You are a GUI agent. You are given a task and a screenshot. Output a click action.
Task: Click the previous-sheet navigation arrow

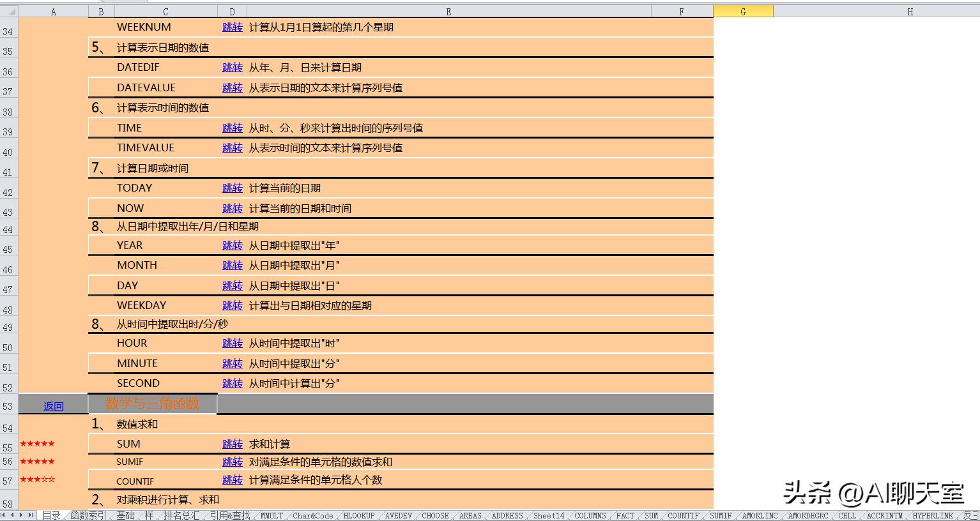pos(12,515)
